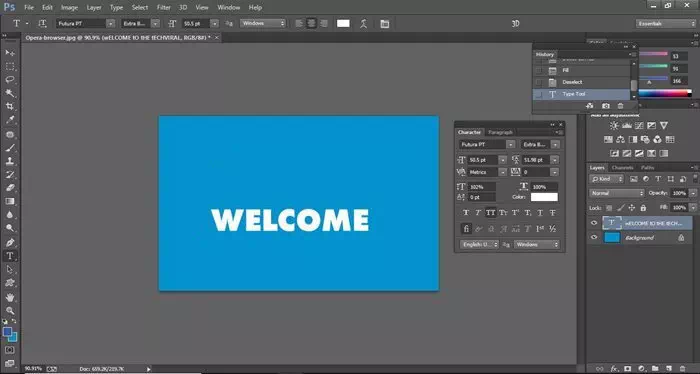This screenshot has height=374, width=700.
Task: Open font family dropdown in options bar
Action: click(x=110, y=23)
